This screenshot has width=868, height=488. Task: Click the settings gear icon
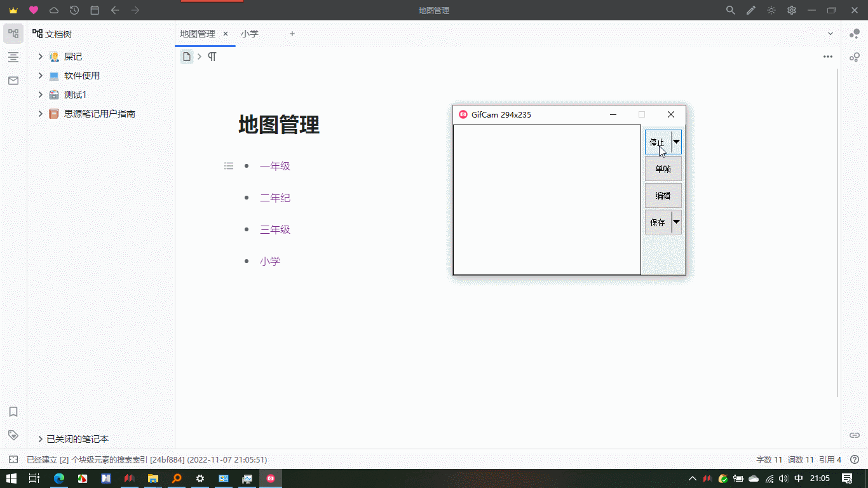coord(792,10)
